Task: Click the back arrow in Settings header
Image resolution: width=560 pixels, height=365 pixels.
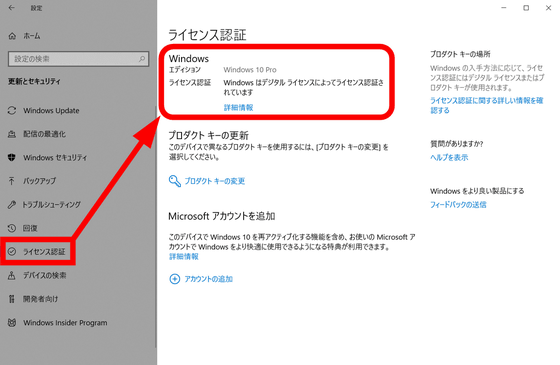Action: pos(12,8)
